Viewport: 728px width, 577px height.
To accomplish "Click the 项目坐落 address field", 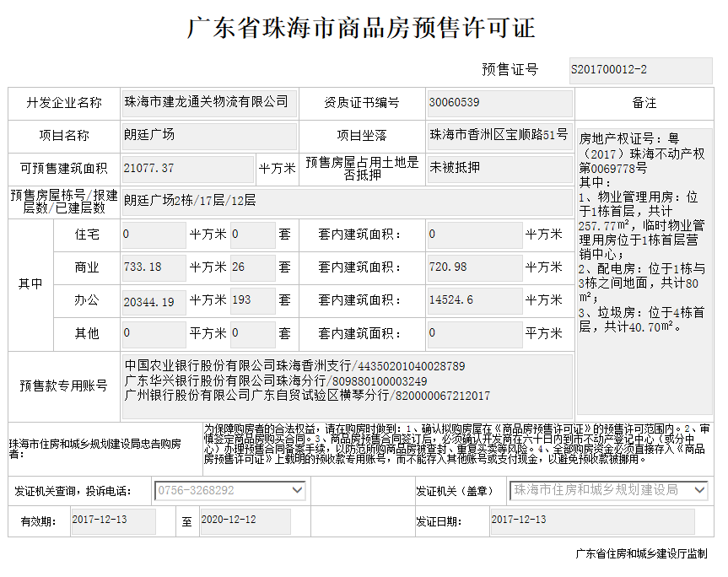I will pos(499,136).
